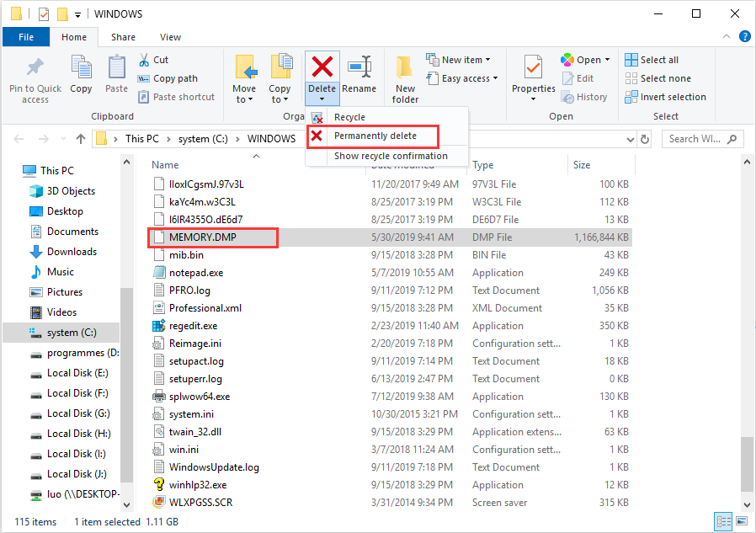
Task: Sort files by the Name column
Action: 165,165
